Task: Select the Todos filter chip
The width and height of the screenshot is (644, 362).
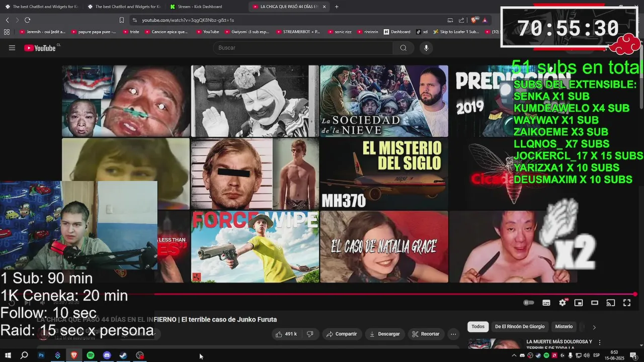Action: (x=478, y=327)
